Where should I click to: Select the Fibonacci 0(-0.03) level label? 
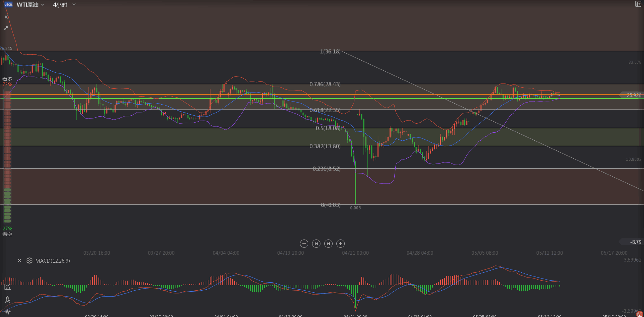pos(330,205)
